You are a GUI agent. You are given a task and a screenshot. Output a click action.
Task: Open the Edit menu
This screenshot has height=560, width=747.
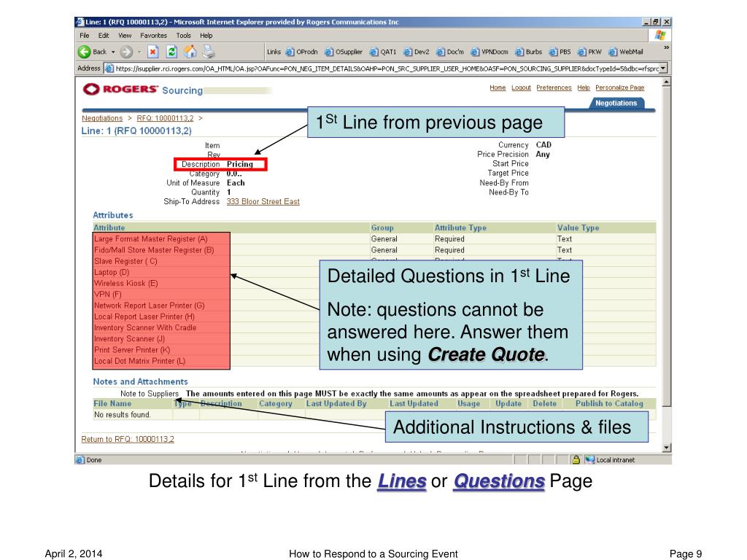click(104, 36)
